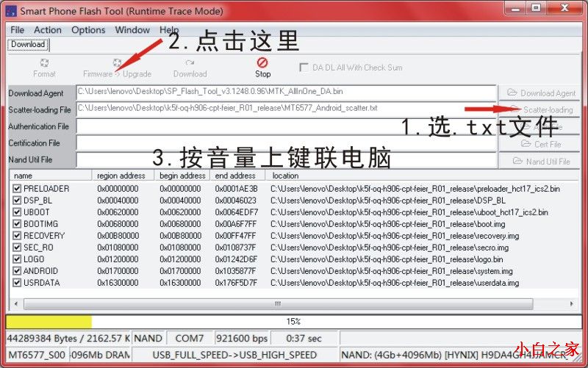588x368 pixels.
Task: Select the Download tab
Action: click(28, 44)
